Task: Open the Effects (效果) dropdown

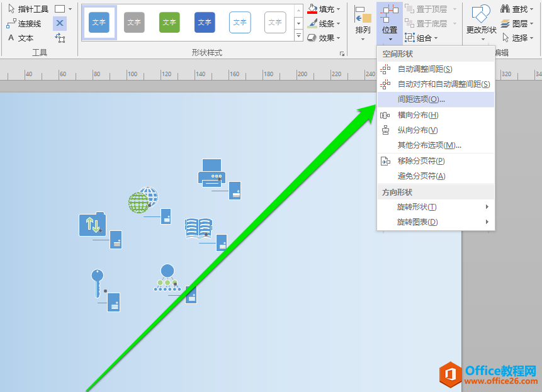Action: (x=324, y=38)
